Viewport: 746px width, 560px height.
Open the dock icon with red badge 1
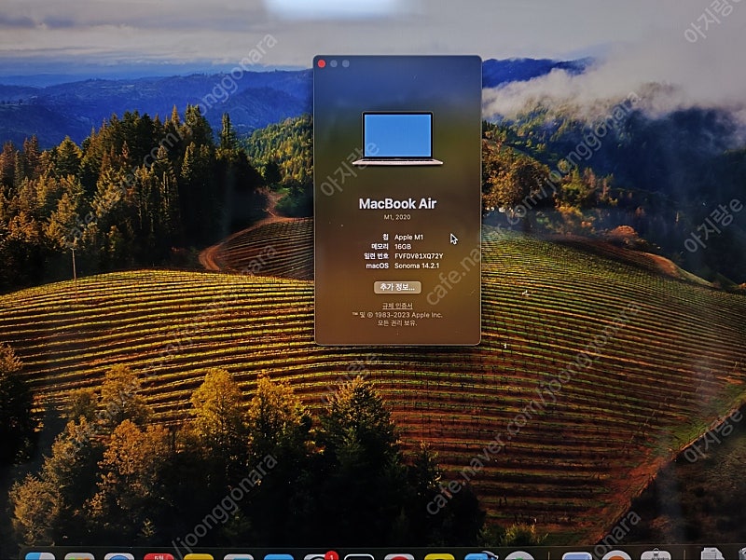320,556
